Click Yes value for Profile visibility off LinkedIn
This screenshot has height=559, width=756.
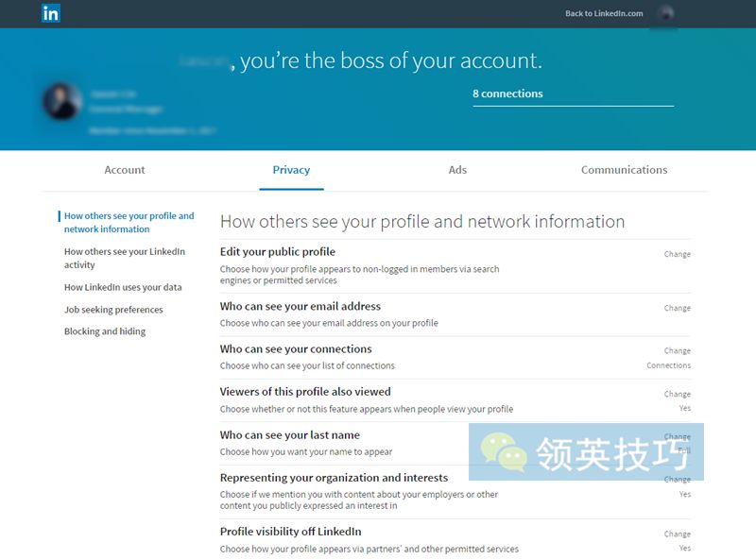coord(684,548)
